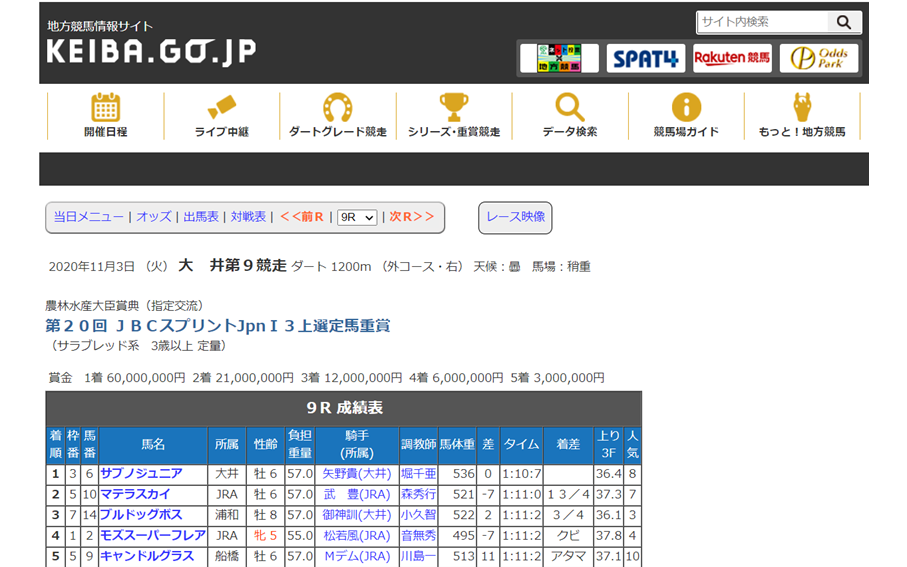Select the horseshoe ダートグレード競走 icon

coord(337,108)
